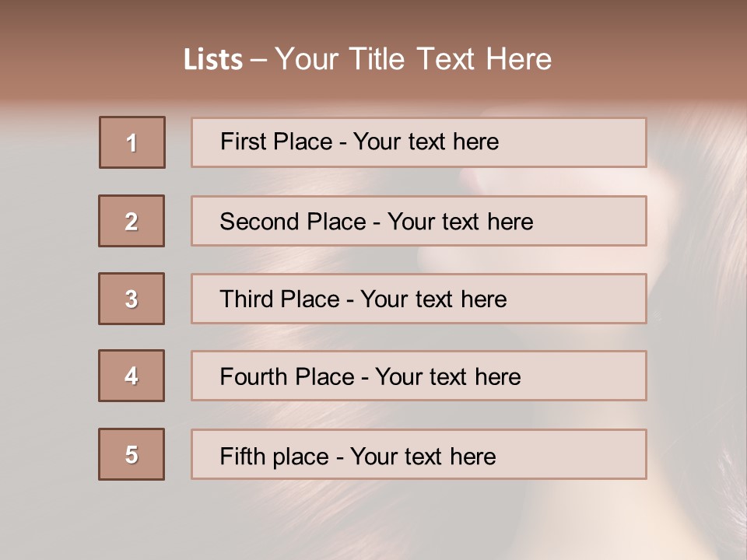Click the bold word Lists in title

point(213,60)
